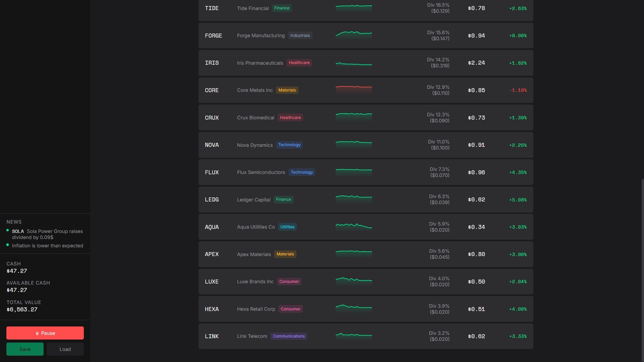Select the LINK ticker symbol
The height and width of the screenshot is (362, 644).
point(212,336)
